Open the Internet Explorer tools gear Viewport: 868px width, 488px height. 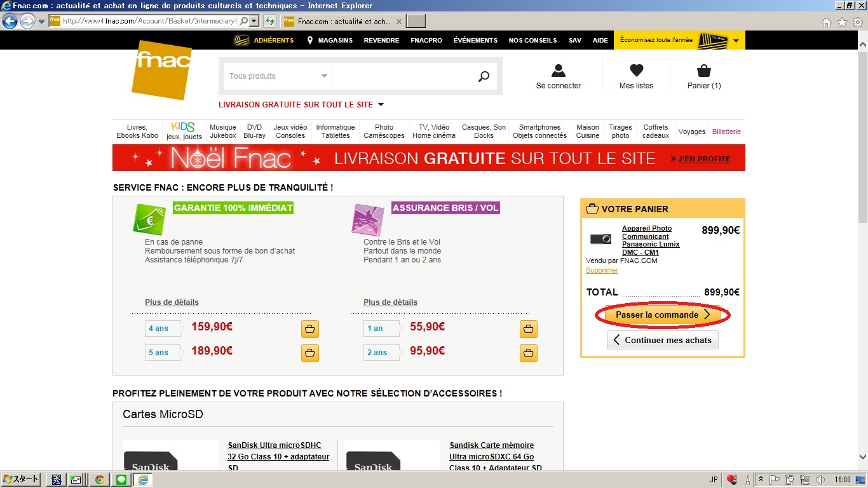pos(858,22)
